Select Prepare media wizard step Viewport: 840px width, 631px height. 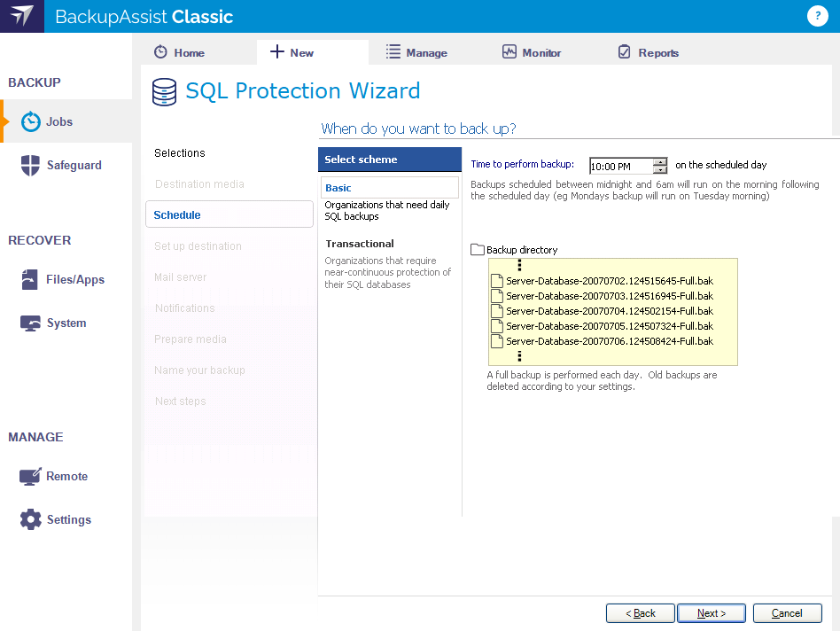[x=191, y=339]
